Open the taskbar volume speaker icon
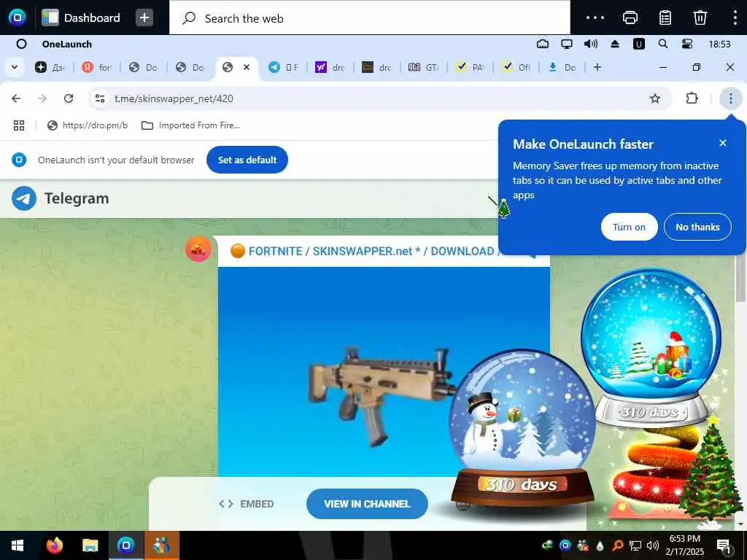Image resolution: width=747 pixels, height=560 pixels. [x=653, y=545]
